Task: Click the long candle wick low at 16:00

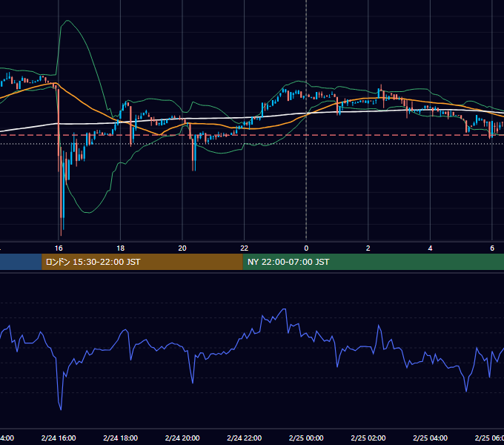Action: [61, 234]
